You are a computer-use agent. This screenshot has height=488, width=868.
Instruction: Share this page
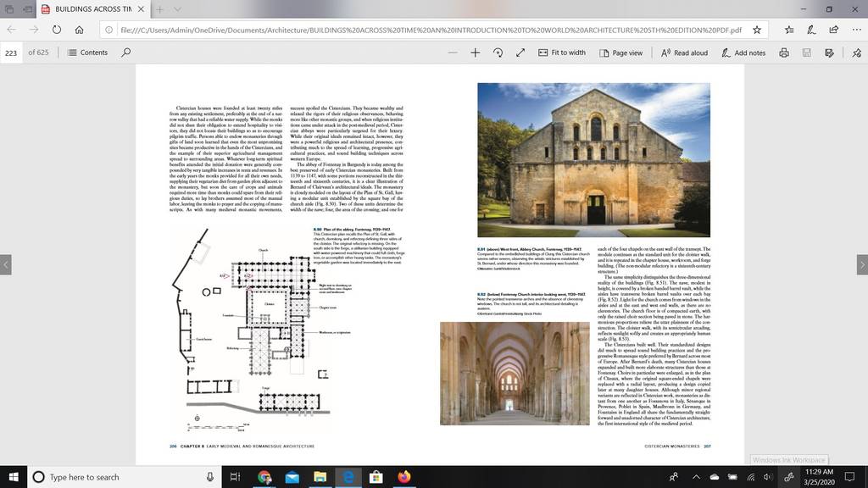pos(834,30)
